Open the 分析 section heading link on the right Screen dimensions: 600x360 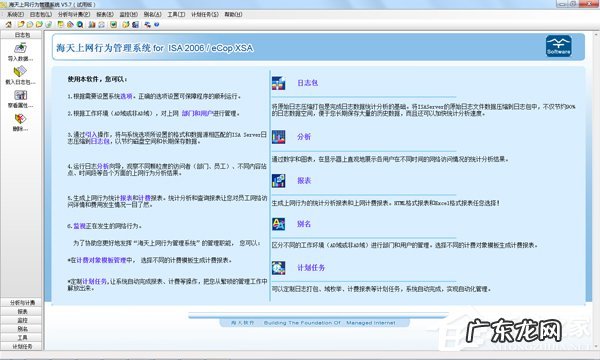(304, 137)
